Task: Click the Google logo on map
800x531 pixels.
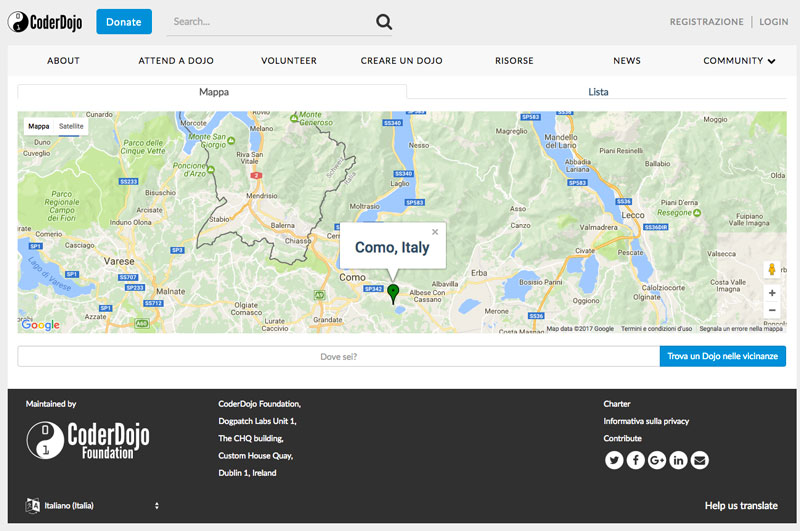Action: [40, 325]
